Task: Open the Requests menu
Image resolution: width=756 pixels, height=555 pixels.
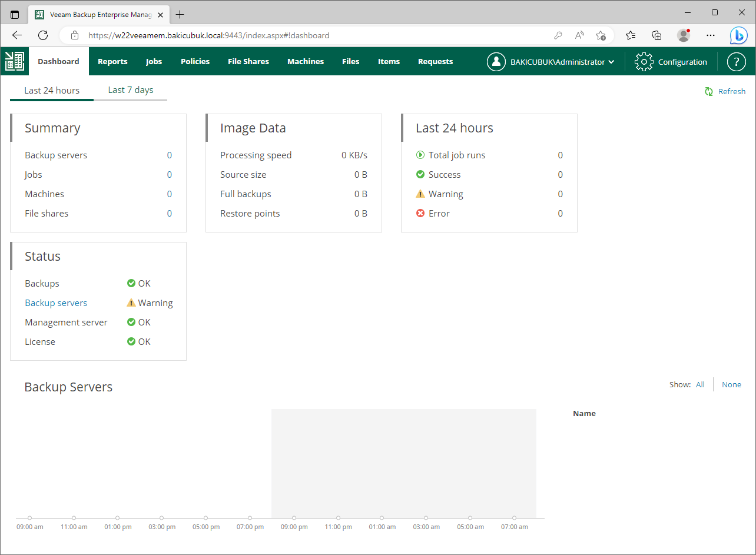Action: coord(435,61)
